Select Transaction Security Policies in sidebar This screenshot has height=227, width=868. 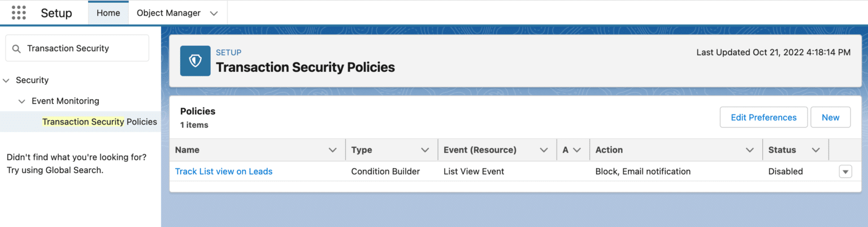[99, 122]
